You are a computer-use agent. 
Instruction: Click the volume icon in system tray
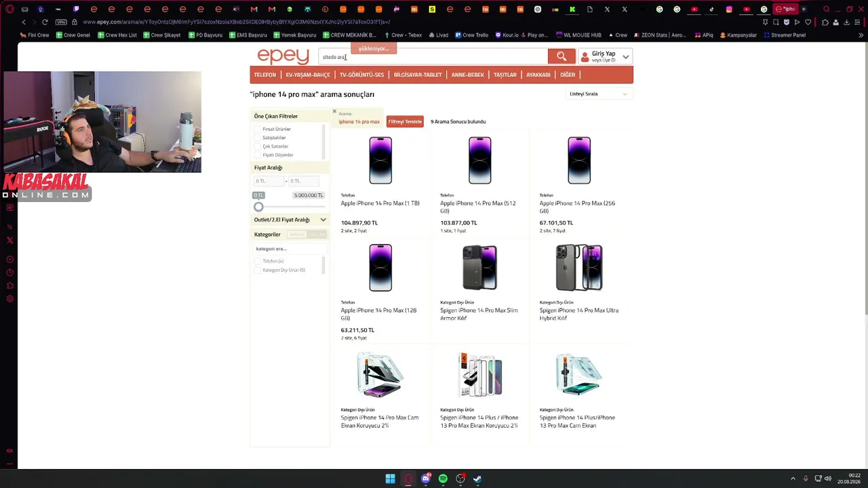click(828, 479)
